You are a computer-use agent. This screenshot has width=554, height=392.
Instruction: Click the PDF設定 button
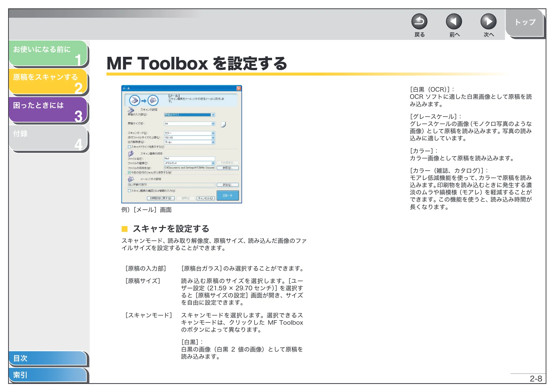point(227,163)
